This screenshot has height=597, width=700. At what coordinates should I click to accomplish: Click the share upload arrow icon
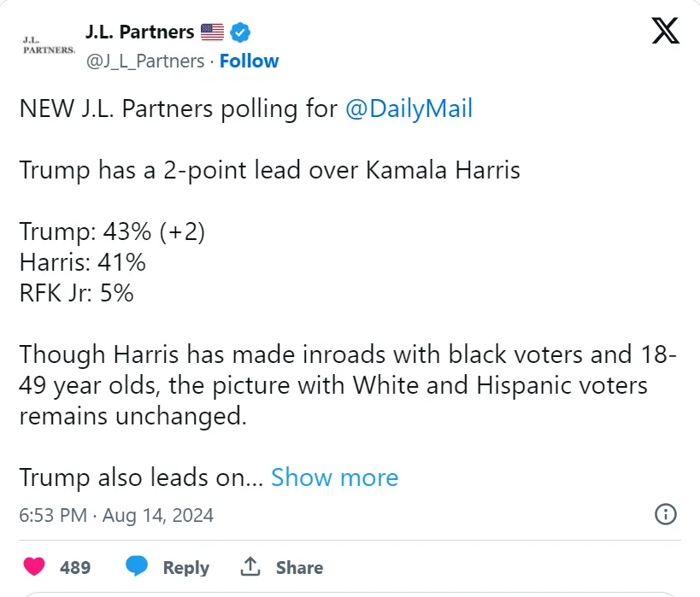click(250, 566)
